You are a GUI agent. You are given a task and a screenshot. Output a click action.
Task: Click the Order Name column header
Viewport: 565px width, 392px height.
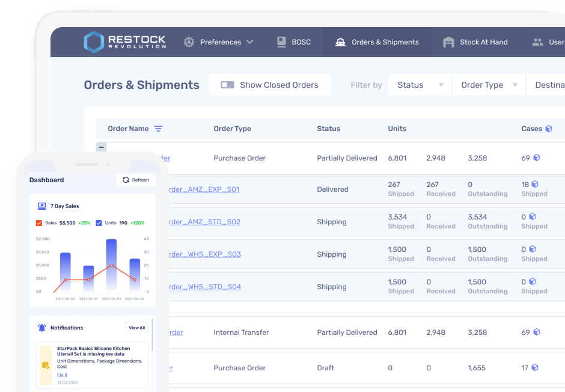click(128, 129)
